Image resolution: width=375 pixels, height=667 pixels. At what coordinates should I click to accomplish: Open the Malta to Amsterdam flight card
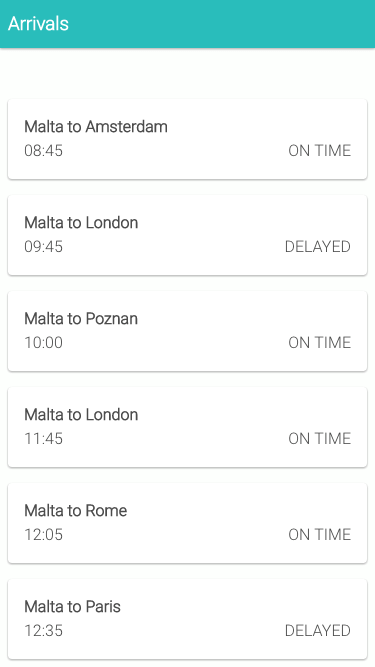(187, 139)
